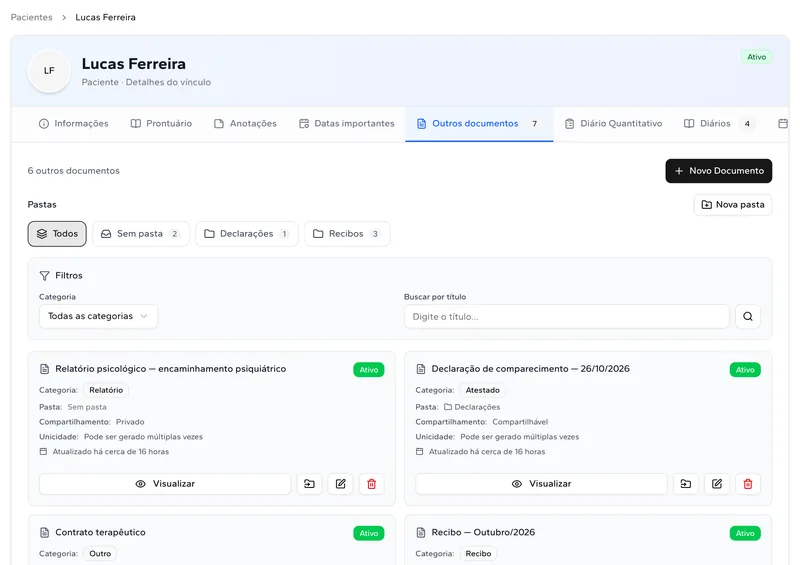The height and width of the screenshot is (565, 800).
Task: Click the Relatório psicológico document title
Action: coord(170,369)
